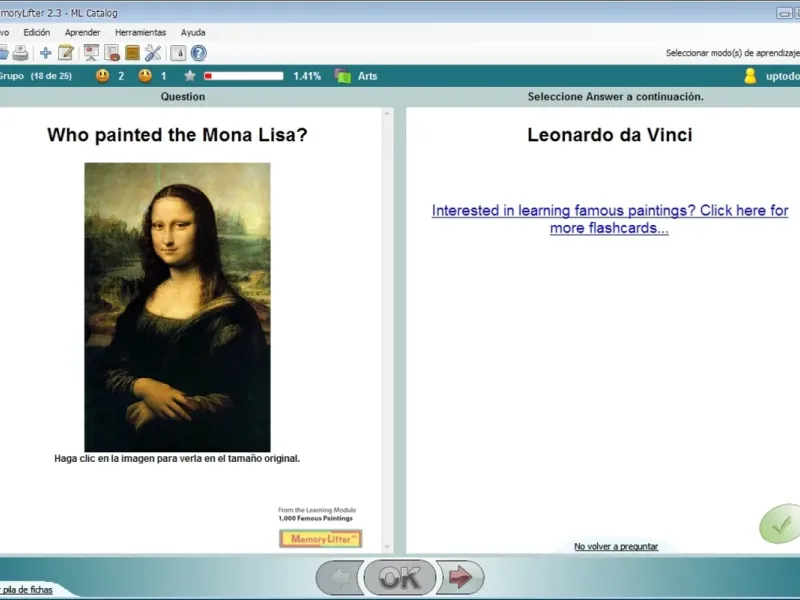The width and height of the screenshot is (800, 600).
Task: Click the Leonardo da Vinci answer text
Action: 610,135
